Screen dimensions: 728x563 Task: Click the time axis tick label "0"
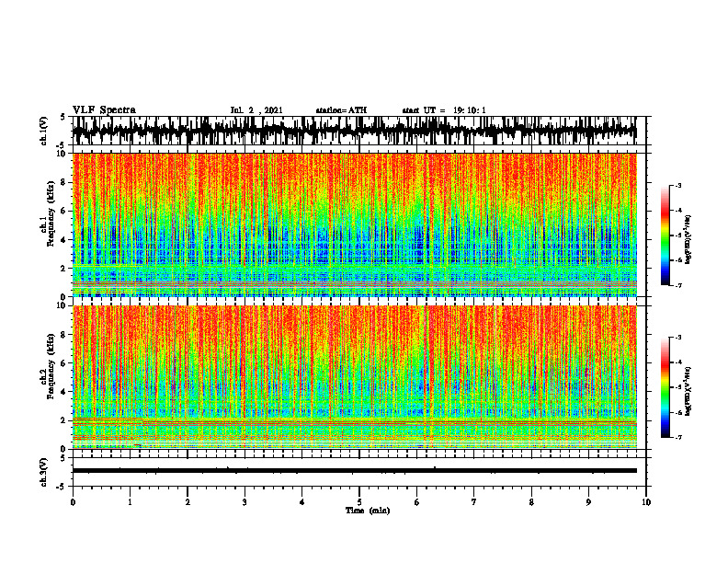coord(73,502)
